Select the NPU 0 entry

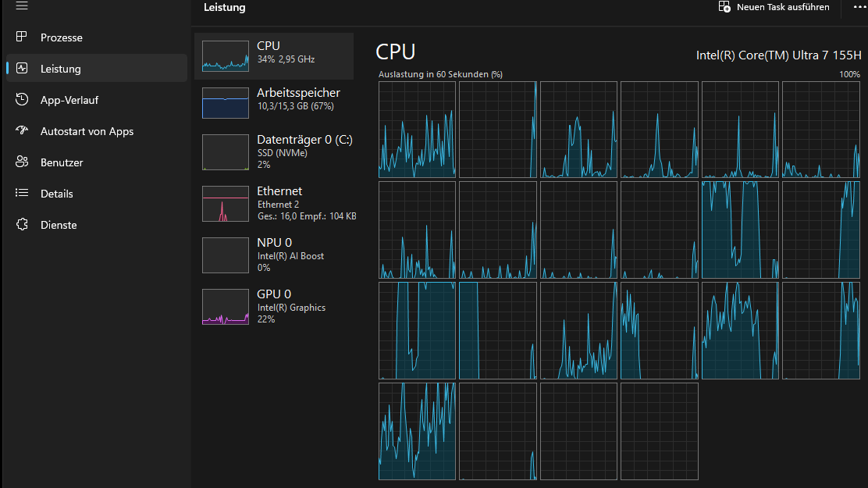click(274, 255)
